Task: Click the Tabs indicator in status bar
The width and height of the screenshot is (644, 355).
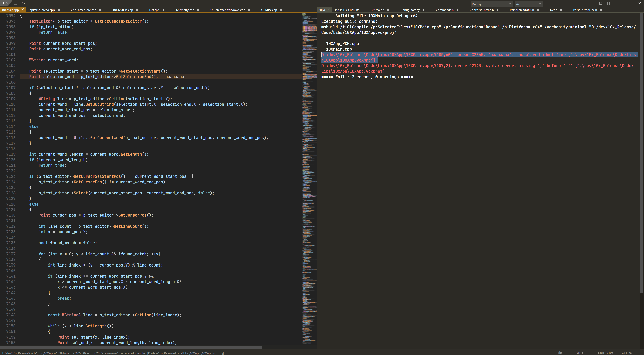Action: coord(559,353)
